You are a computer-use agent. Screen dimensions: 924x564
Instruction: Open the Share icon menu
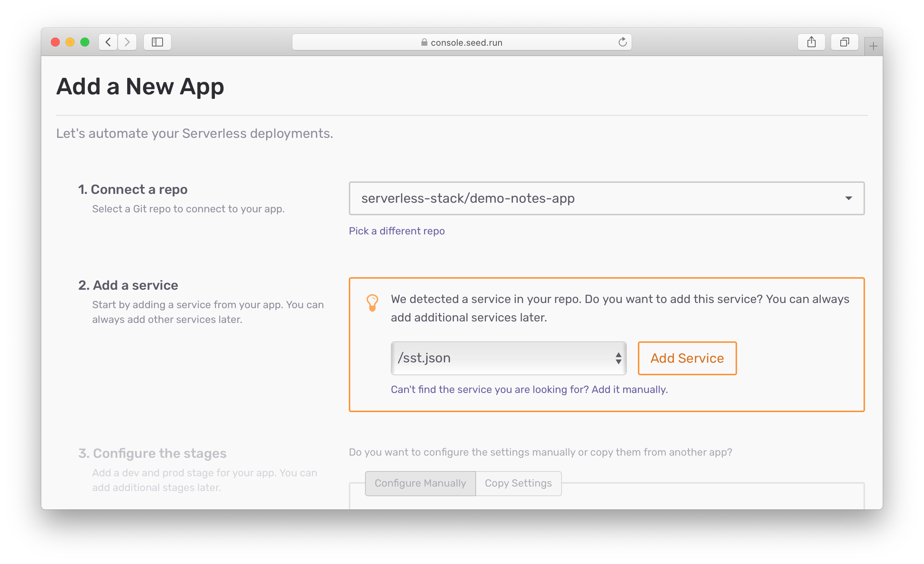coord(811,42)
